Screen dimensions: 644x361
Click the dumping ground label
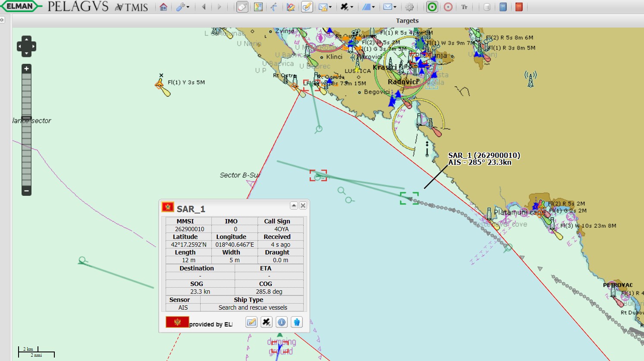point(281,347)
